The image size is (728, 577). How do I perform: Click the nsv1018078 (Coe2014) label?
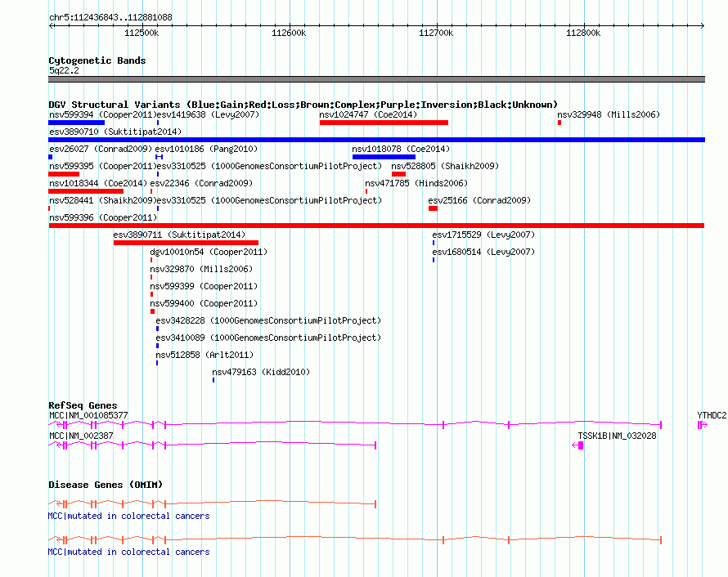click(x=401, y=149)
